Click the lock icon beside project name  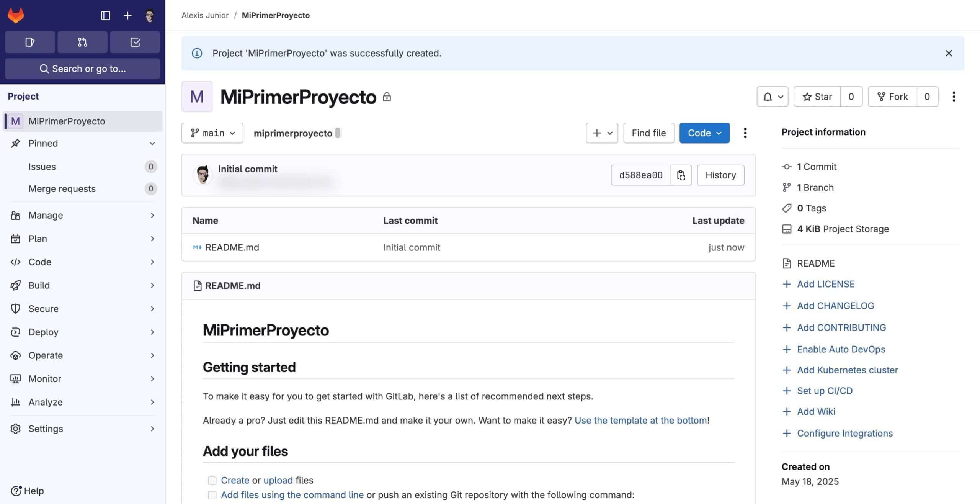[387, 97]
